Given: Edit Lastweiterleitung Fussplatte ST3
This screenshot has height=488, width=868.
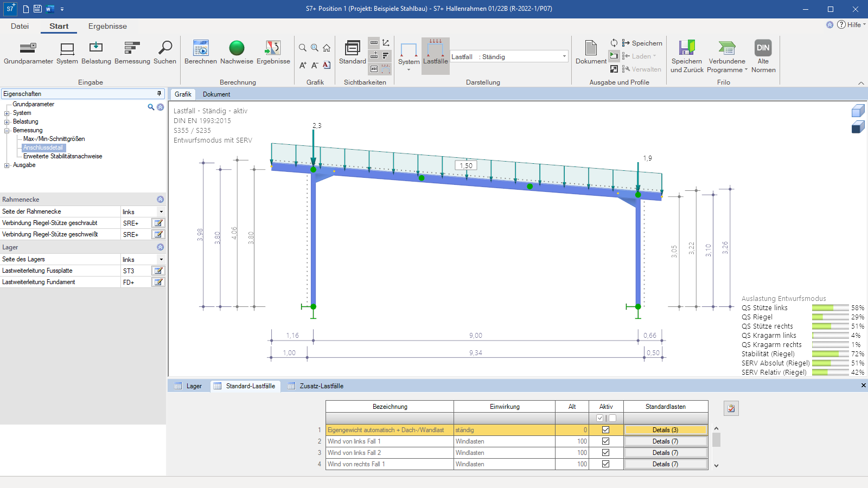Looking at the screenshot, I should (x=158, y=271).
